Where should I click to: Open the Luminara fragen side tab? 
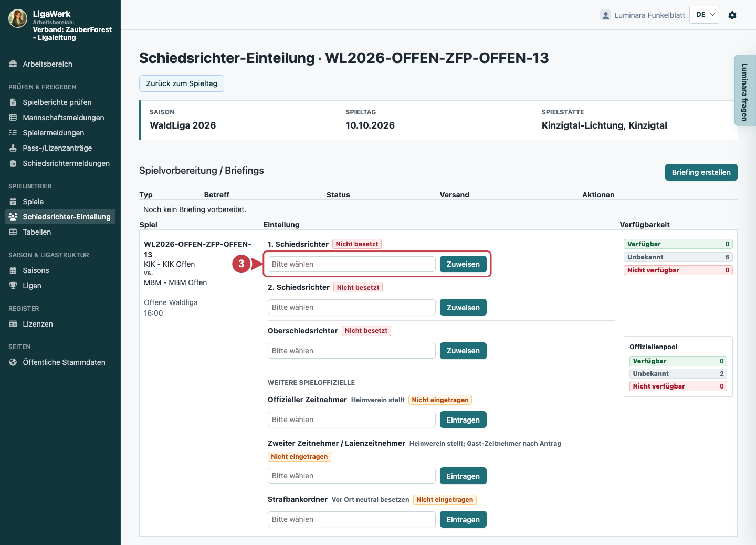click(x=745, y=91)
